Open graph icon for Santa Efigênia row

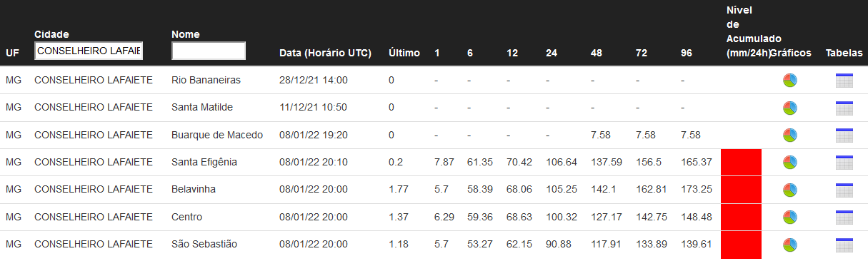coord(790,163)
